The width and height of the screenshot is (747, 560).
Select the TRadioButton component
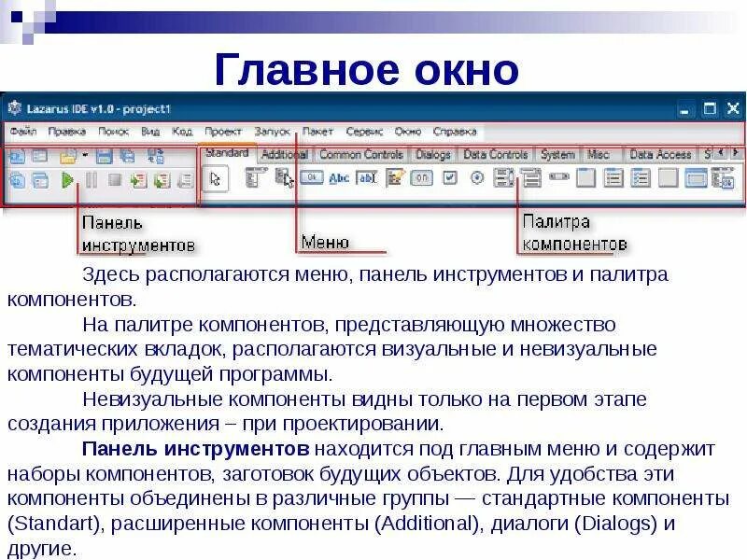click(476, 179)
